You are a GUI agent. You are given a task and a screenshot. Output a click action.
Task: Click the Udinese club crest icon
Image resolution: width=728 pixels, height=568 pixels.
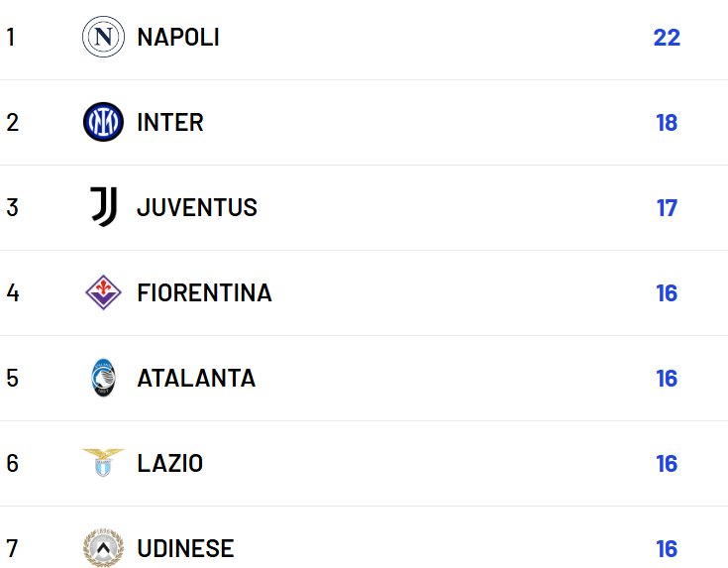(103, 548)
